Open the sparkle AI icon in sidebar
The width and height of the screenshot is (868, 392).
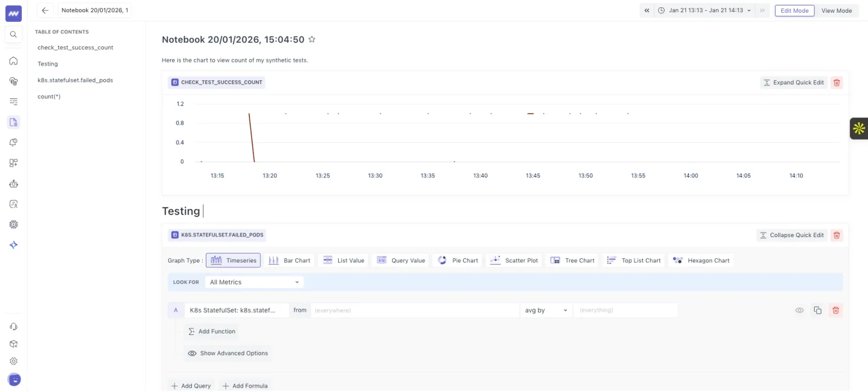tap(13, 245)
